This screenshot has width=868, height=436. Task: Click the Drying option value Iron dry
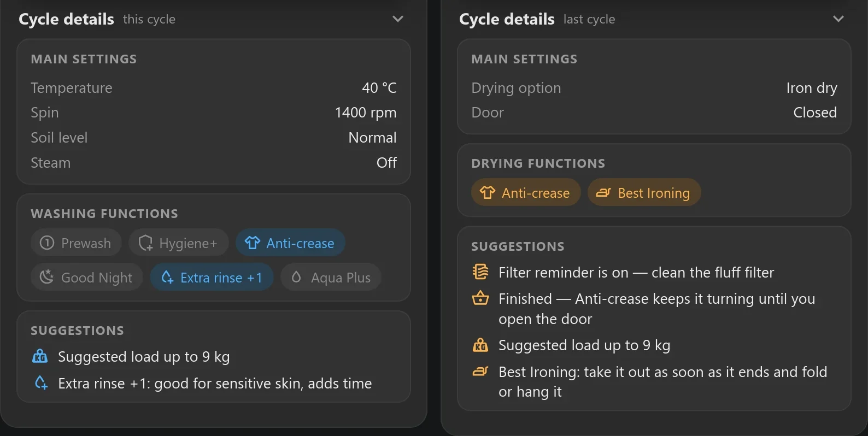click(x=812, y=88)
